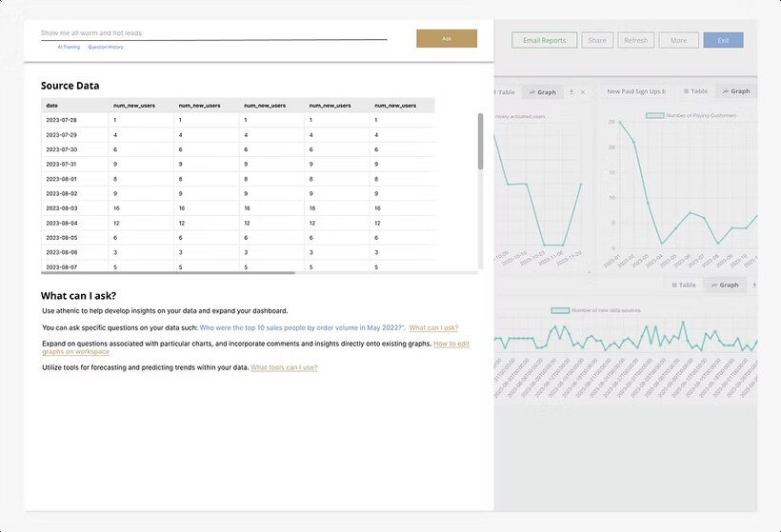The image size is (781, 532).
Task: Switch New Paid Sign Ups chart to Table
Action: point(696,91)
